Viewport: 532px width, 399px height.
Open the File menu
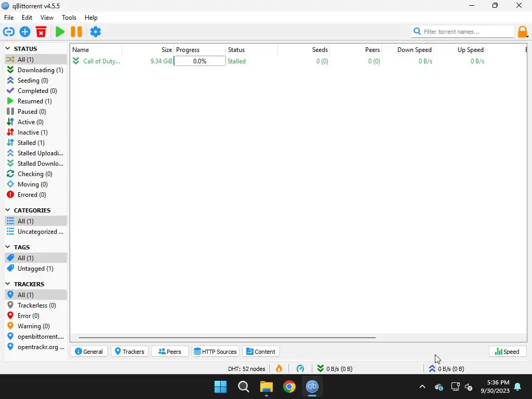pyautogui.click(x=9, y=18)
